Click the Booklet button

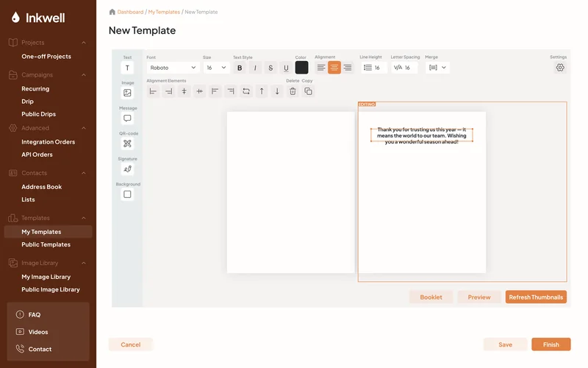point(431,297)
